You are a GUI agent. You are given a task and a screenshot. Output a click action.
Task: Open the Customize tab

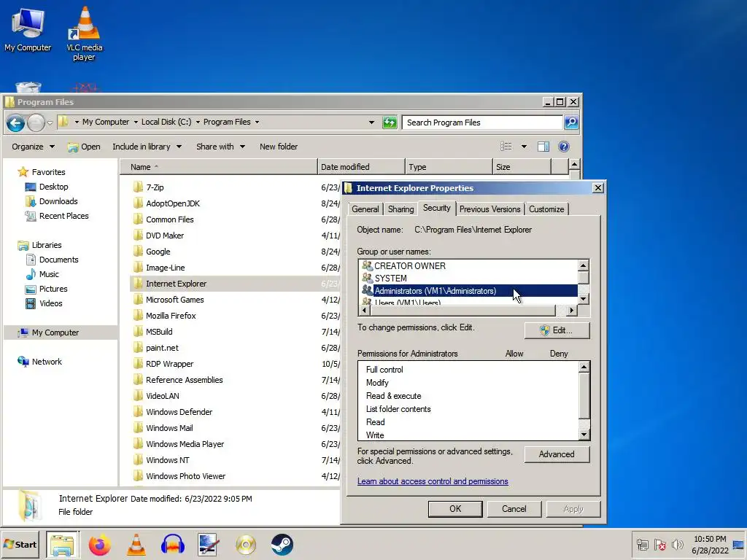(546, 209)
